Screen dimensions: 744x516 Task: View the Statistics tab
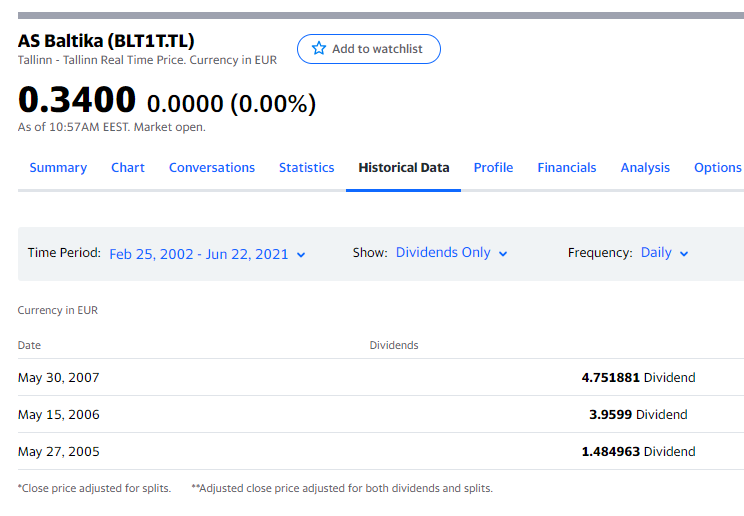click(307, 168)
